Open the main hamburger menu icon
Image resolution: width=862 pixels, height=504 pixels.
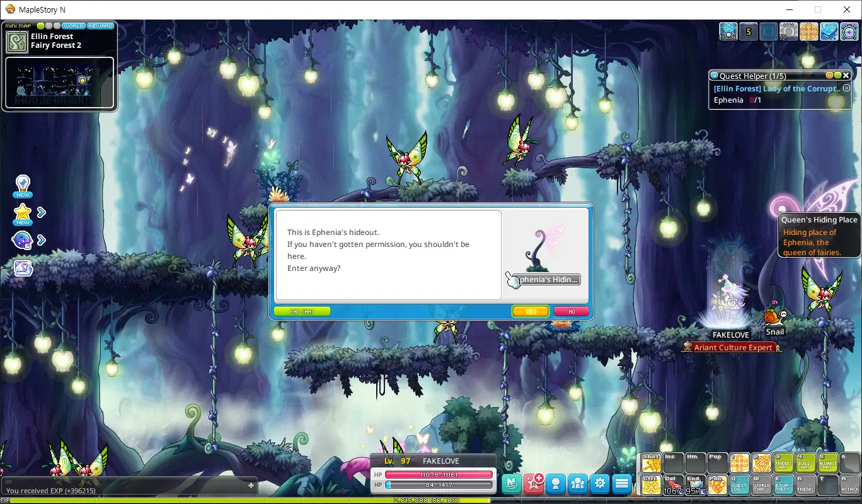pos(622,483)
